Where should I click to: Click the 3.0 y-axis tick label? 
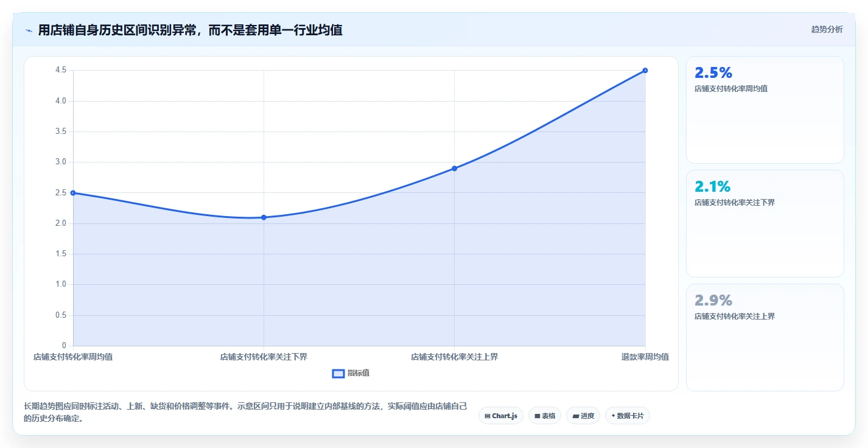(61, 162)
